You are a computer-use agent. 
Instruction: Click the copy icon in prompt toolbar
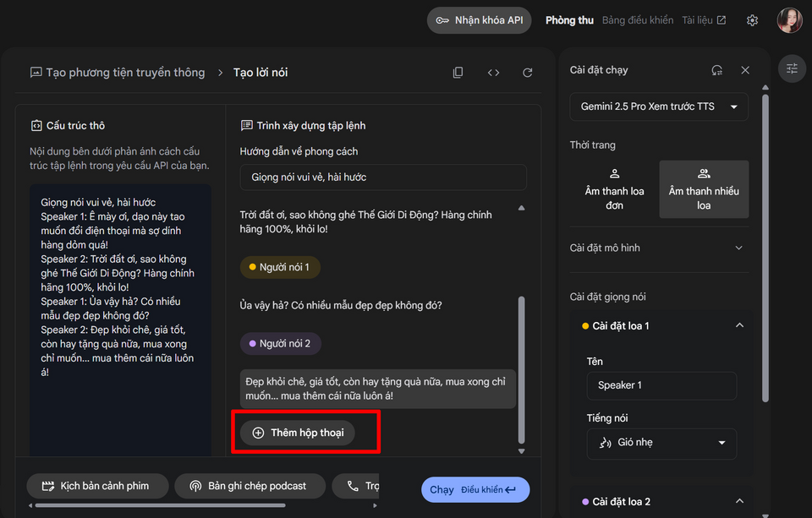pyautogui.click(x=458, y=73)
